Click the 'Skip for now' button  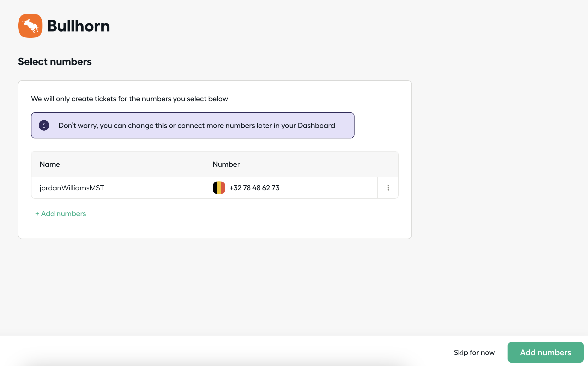pyautogui.click(x=474, y=352)
